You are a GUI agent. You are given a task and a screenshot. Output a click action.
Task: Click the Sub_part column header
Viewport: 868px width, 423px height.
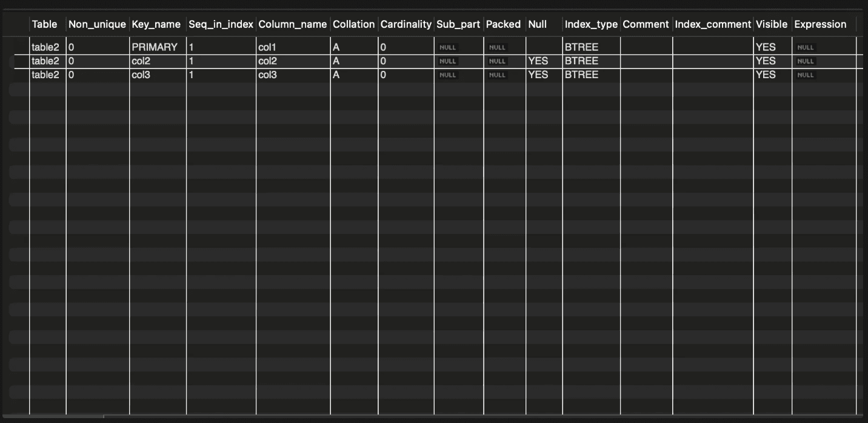(458, 24)
